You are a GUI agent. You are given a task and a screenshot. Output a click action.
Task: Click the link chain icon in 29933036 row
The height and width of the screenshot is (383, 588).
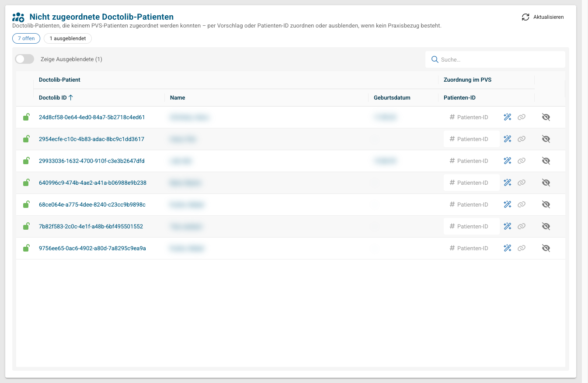[x=522, y=161]
